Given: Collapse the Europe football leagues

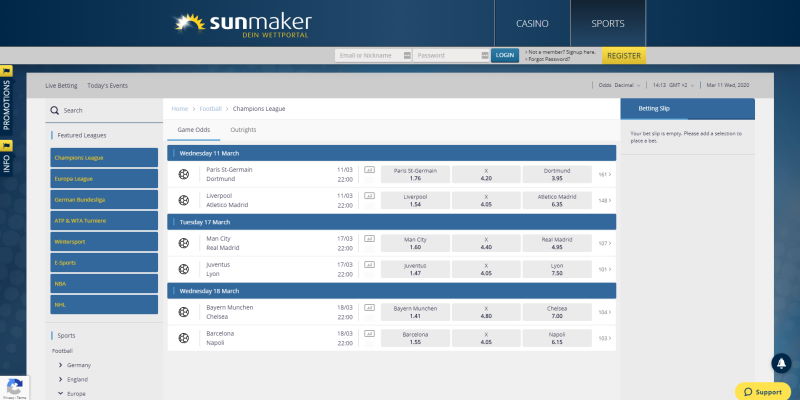Looking at the screenshot, I should (x=61, y=394).
